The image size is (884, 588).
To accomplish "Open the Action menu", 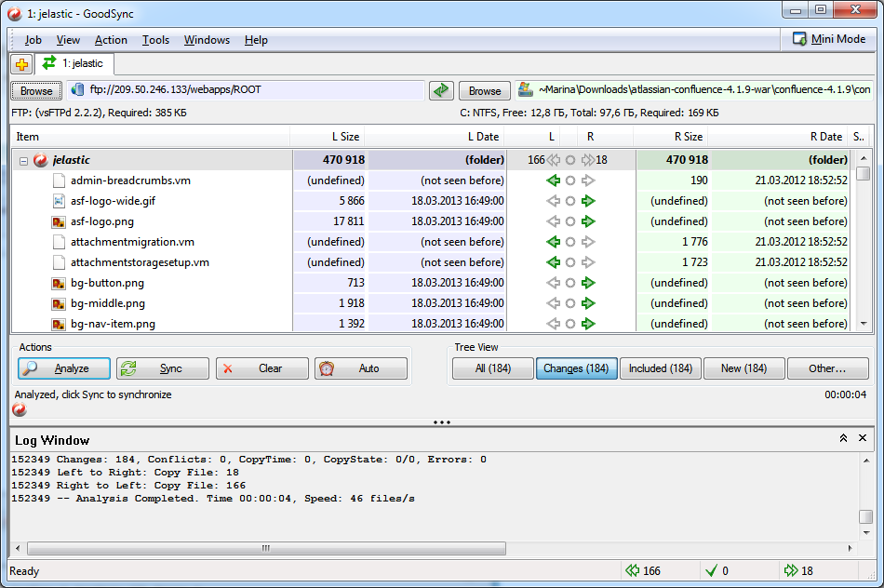I will click(111, 40).
